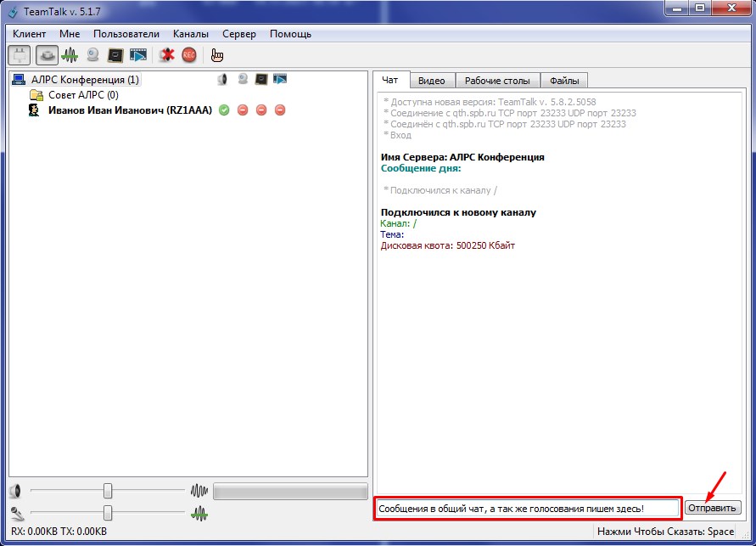Click the connect to server plug icon
This screenshot has height=546, width=756.
20,56
